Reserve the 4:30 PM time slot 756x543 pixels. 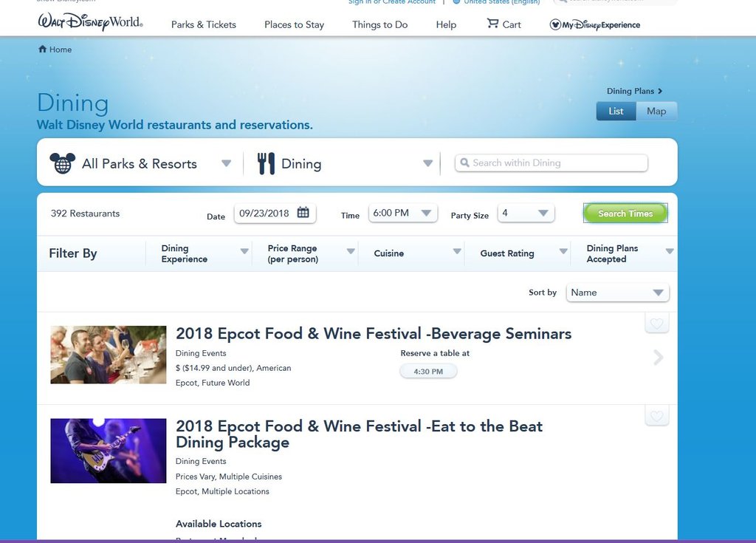pyautogui.click(x=428, y=371)
